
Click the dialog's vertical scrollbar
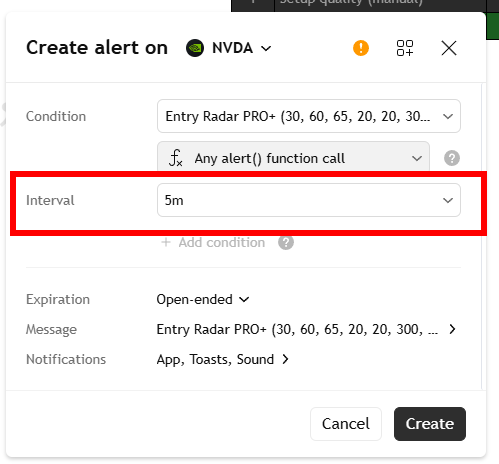(482, 237)
